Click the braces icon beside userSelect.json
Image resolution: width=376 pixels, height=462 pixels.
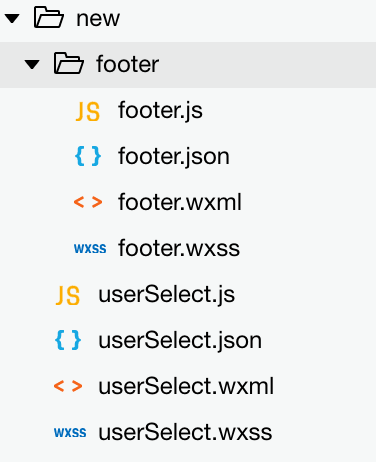(68, 340)
